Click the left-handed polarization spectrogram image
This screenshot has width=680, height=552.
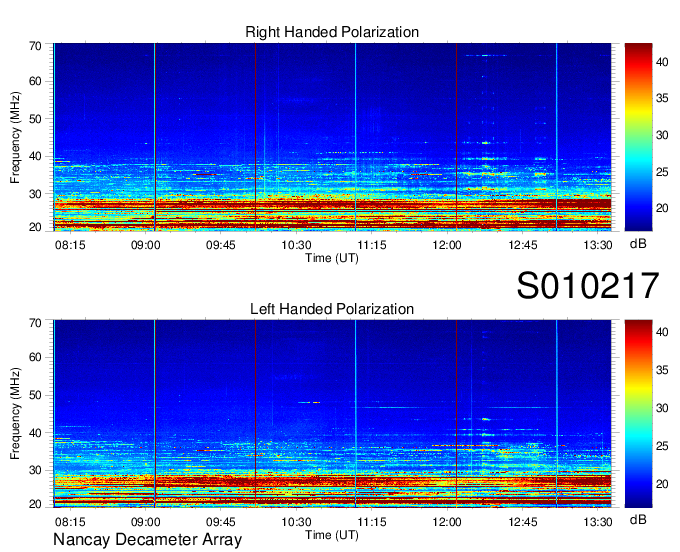click(332, 414)
